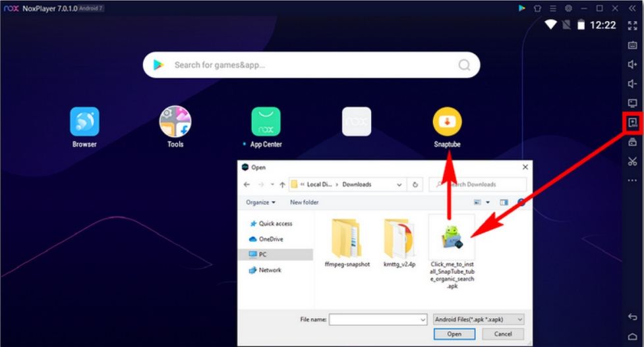
Task: Click the Play Store icon in title bar
Action: pos(521,8)
